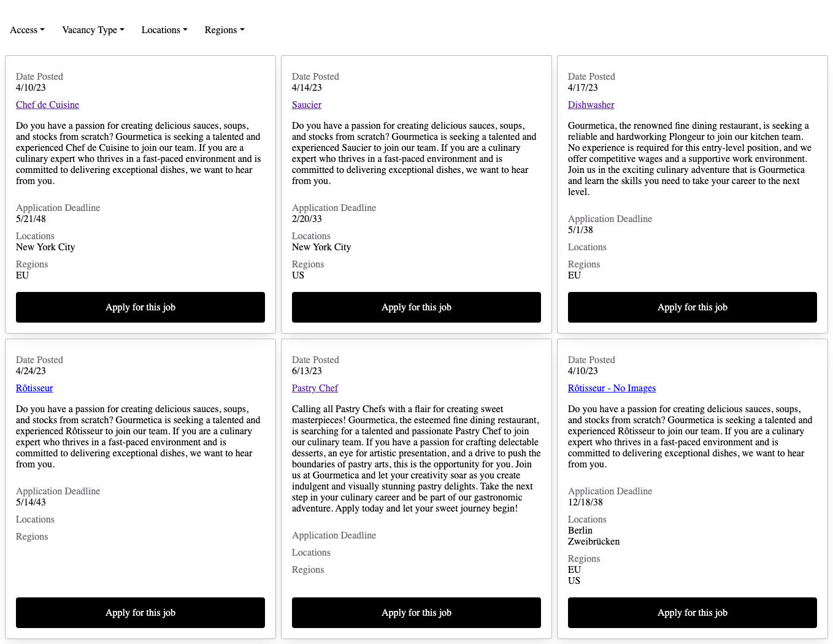Apply for the Chef de Cuisine job
833x644 pixels.
click(140, 307)
